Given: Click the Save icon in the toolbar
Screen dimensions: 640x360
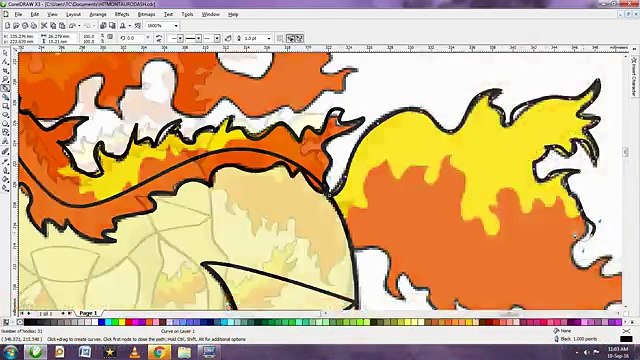Looking at the screenshot, I should (25, 25).
